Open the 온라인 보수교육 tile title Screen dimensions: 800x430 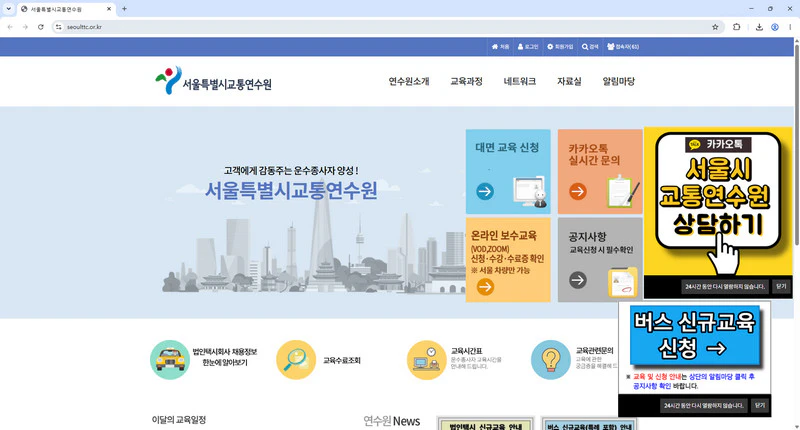[x=504, y=236]
